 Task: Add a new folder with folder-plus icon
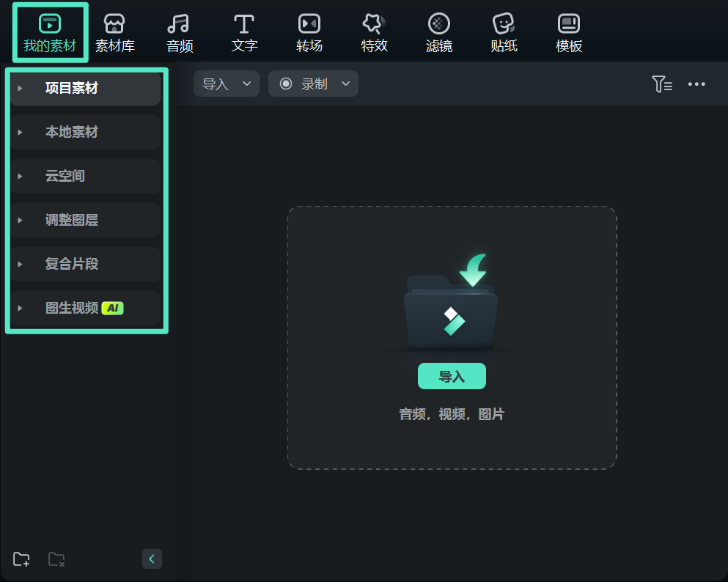[x=21, y=559]
